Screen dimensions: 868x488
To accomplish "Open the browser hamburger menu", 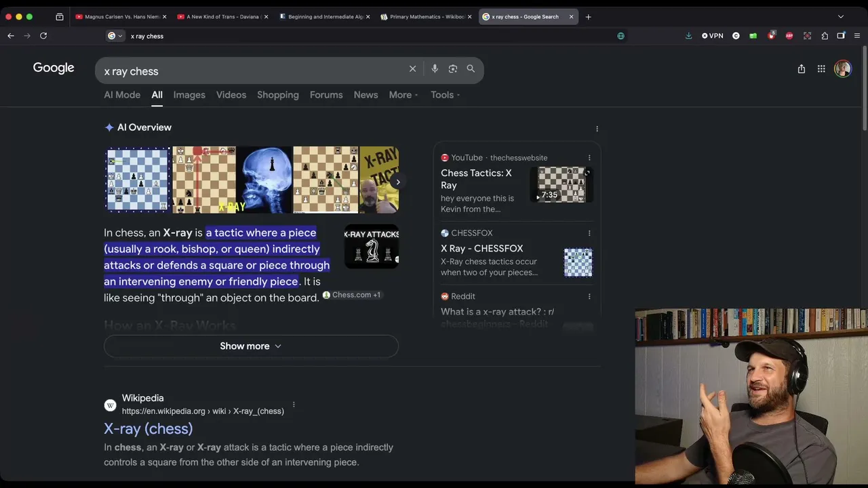I will (857, 36).
